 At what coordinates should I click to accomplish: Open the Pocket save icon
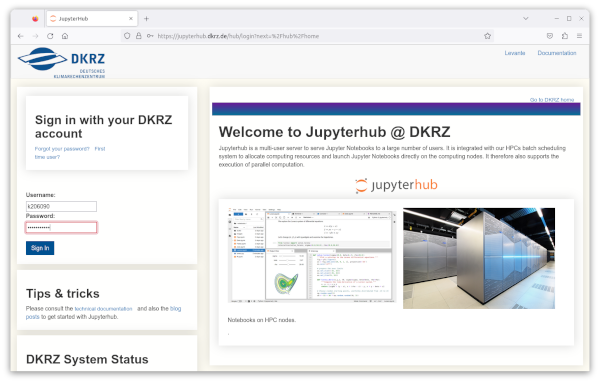[x=549, y=36]
